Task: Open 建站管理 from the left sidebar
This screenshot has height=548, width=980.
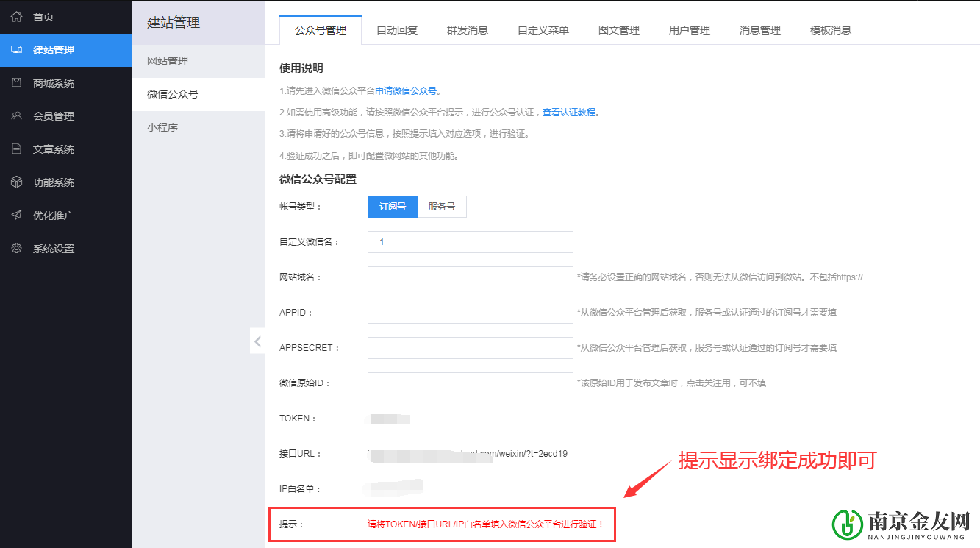Action: click(x=44, y=50)
